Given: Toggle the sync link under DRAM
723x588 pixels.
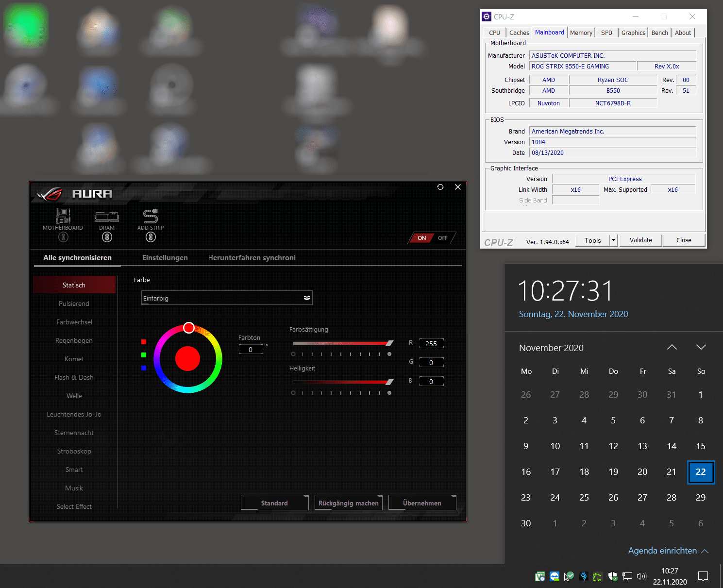Looking at the screenshot, I should (x=107, y=237).
